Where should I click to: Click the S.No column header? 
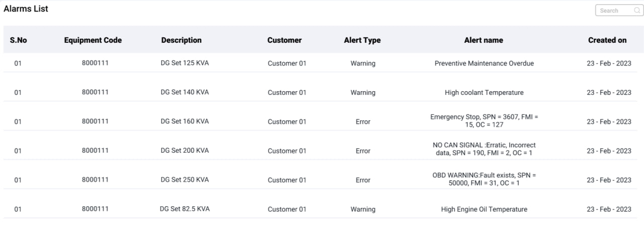[18, 40]
